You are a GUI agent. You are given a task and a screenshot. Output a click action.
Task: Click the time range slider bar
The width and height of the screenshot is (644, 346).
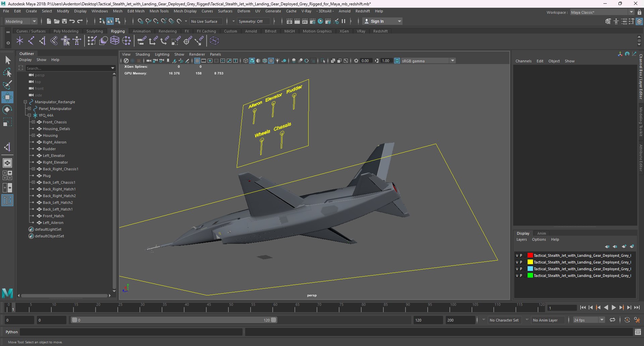[174, 320]
